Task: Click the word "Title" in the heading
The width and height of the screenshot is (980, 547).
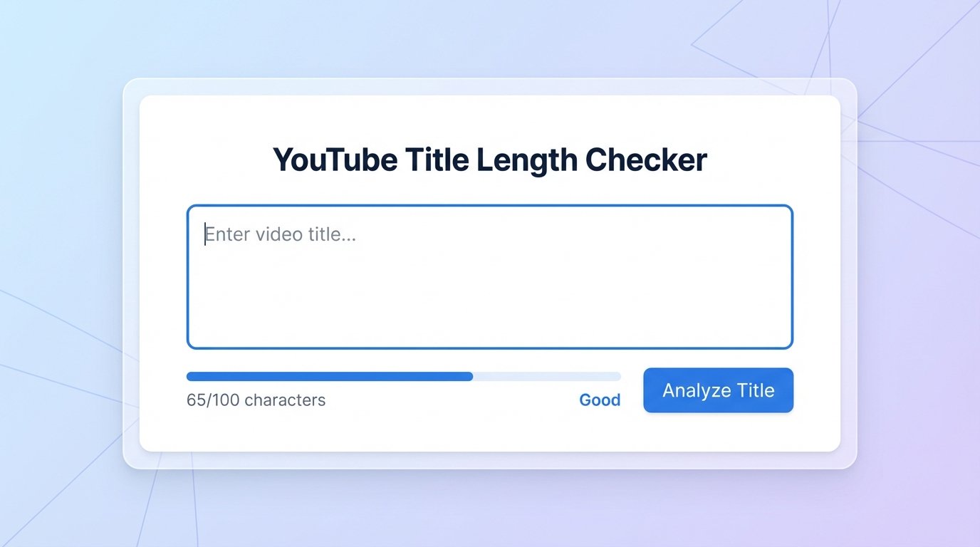Action: click(x=437, y=160)
